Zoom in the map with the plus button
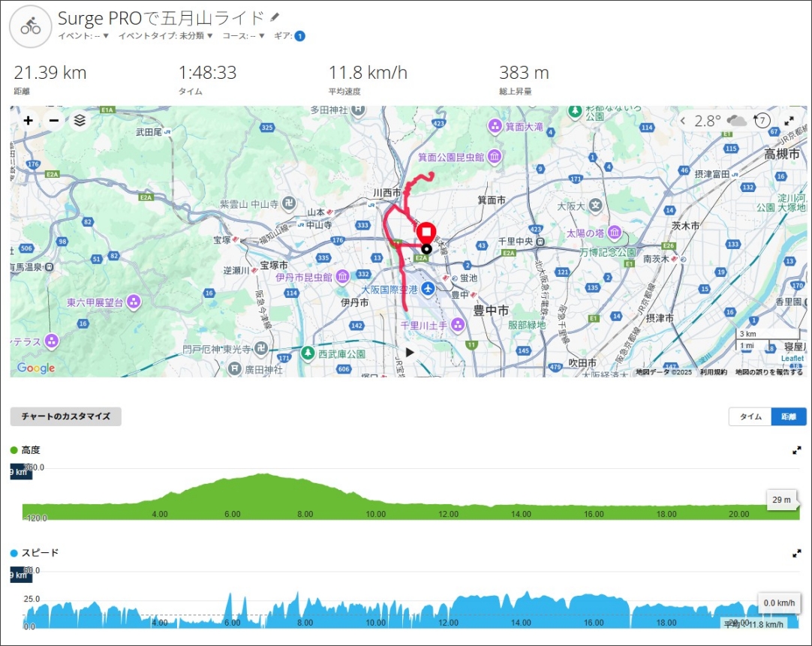The image size is (812, 646). pyautogui.click(x=29, y=121)
